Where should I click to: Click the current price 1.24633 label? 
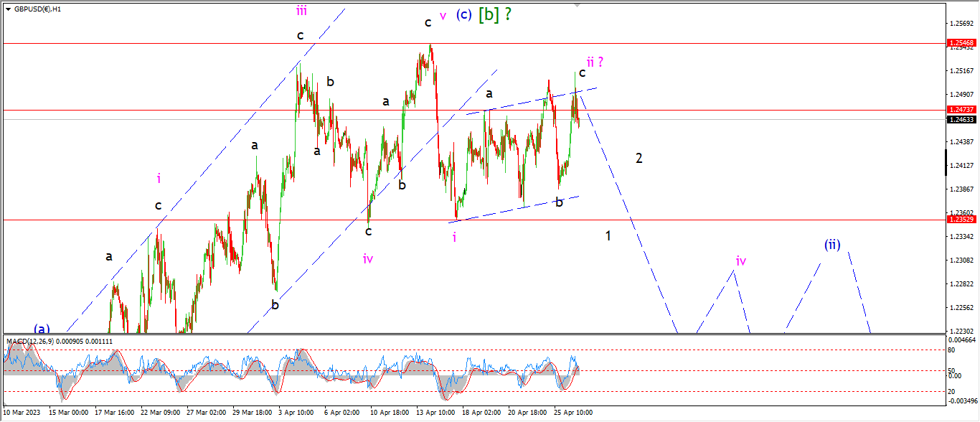pos(961,120)
